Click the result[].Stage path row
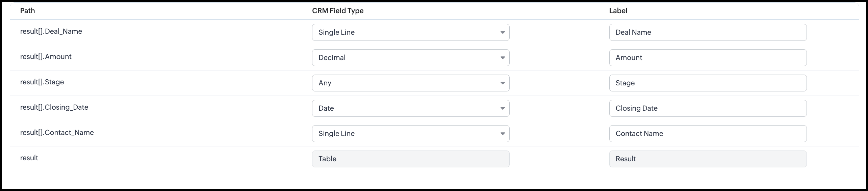 point(42,82)
